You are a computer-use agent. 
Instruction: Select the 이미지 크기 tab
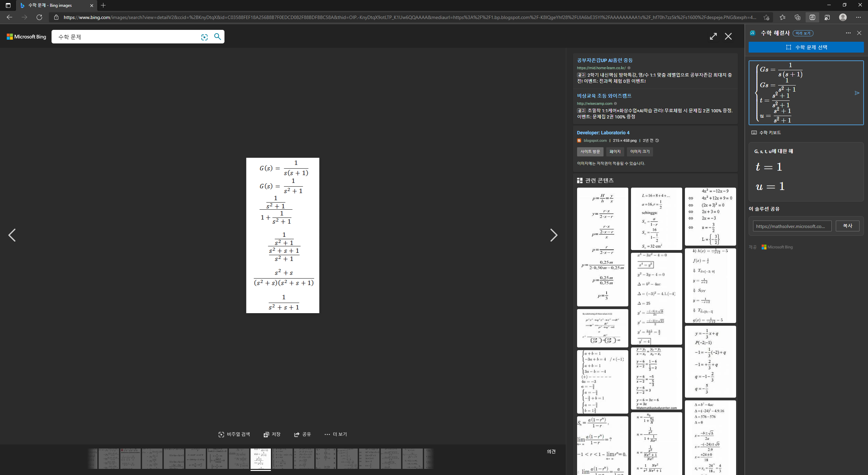(639, 152)
